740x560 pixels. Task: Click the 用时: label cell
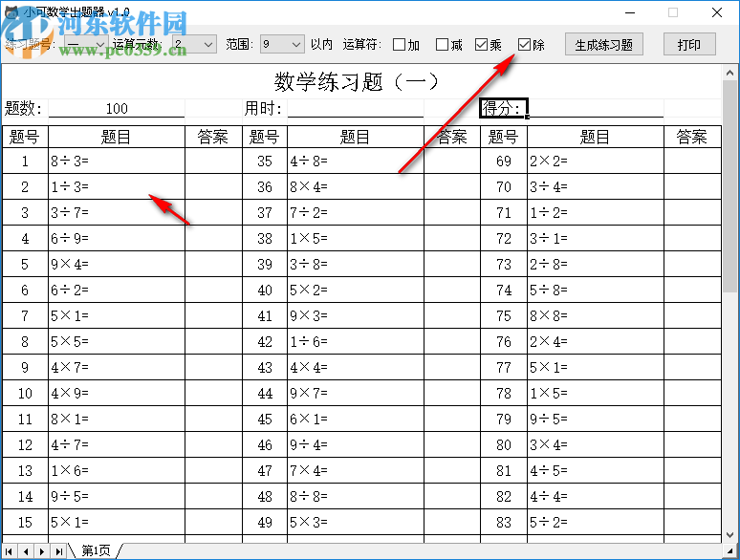(264, 109)
